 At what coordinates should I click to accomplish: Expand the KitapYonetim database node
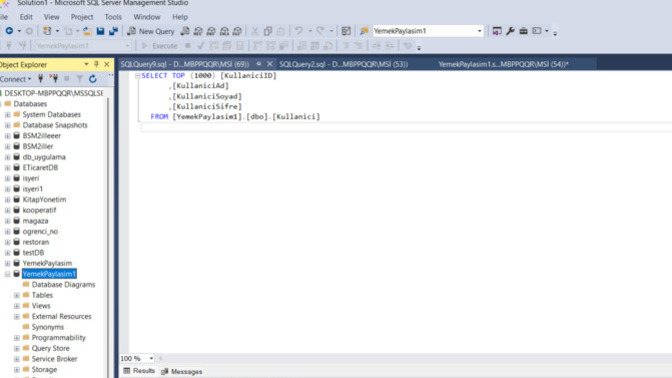click(x=7, y=199)
